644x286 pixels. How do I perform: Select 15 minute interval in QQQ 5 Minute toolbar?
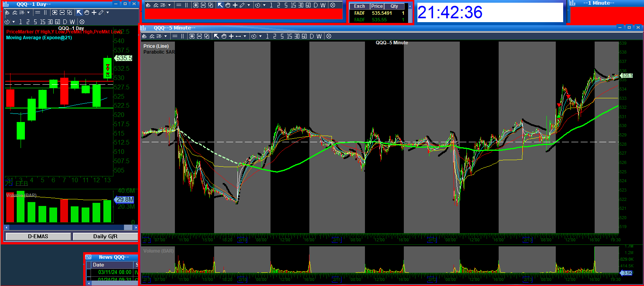click(x=290, y=36)
